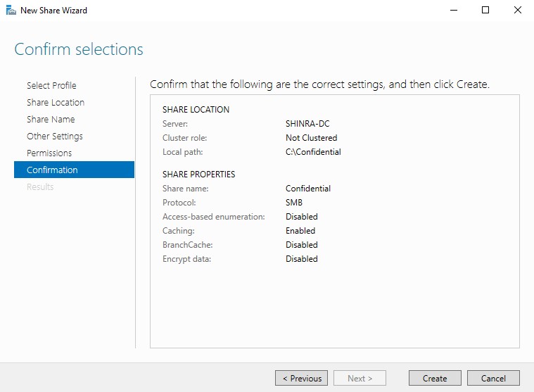
Task: Click the greyed-out Results step
Action: [40, 186]
